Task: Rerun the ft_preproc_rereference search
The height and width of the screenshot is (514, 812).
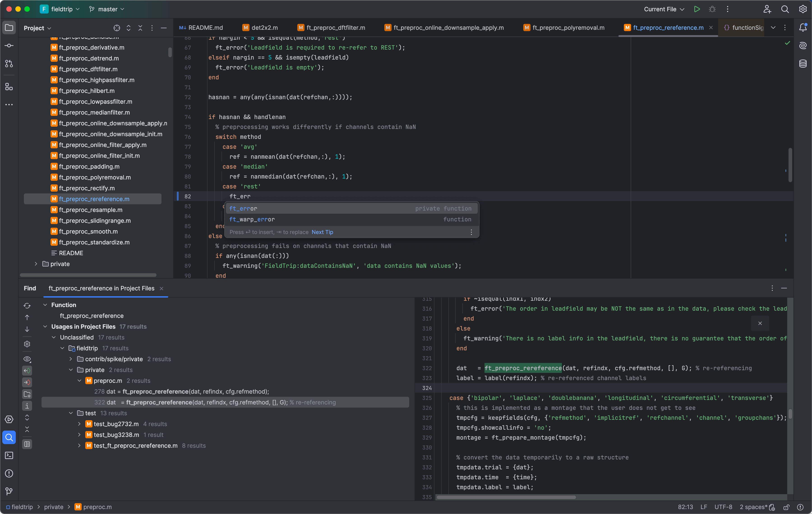Action: tap(27, 305)
